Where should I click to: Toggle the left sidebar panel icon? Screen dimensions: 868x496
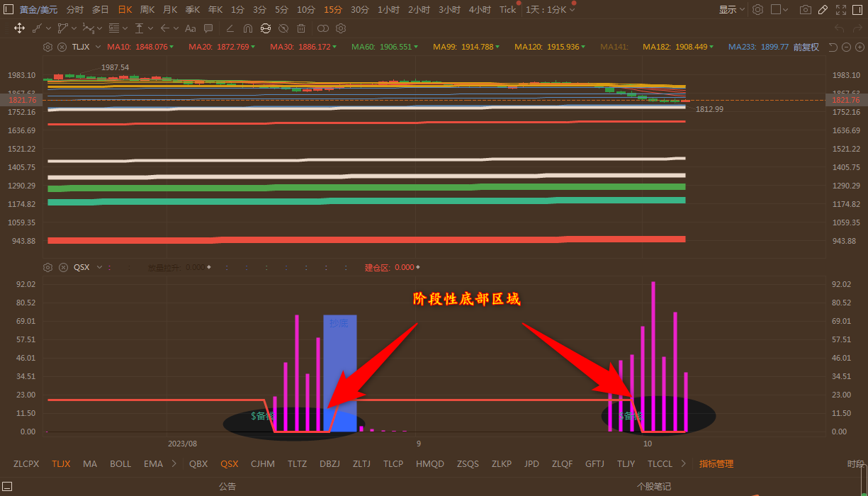tap(8, 10)
